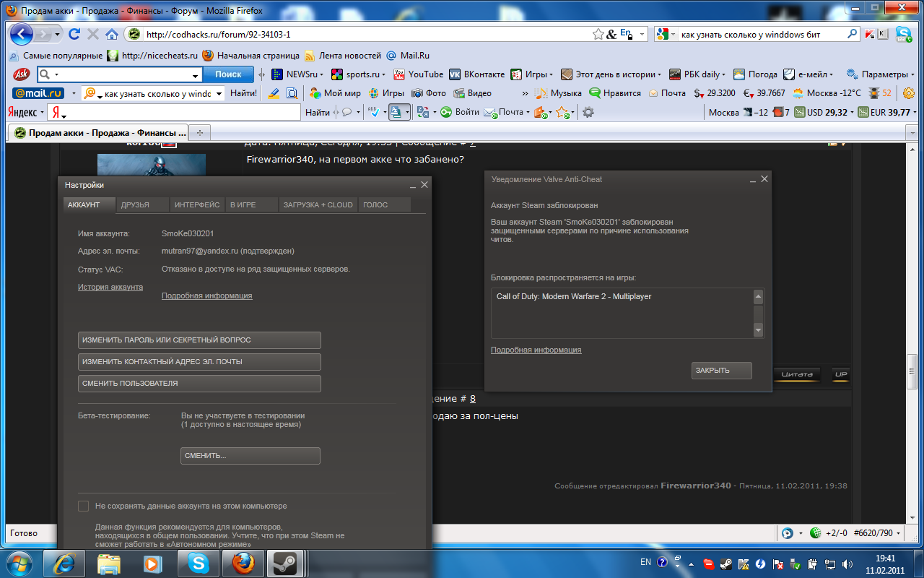924x578 pixels.
Task: Bookmark this page with the star icon
Action: [598, 34]
